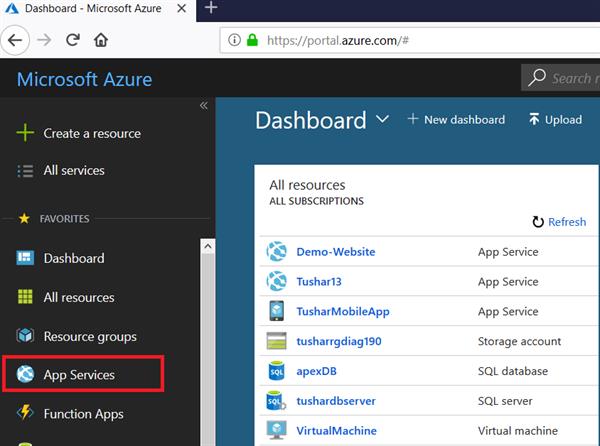The height and width of the screenshot is (446, 600).
Task: Open Resource groups cube icon
Action: tap(25, 336)
